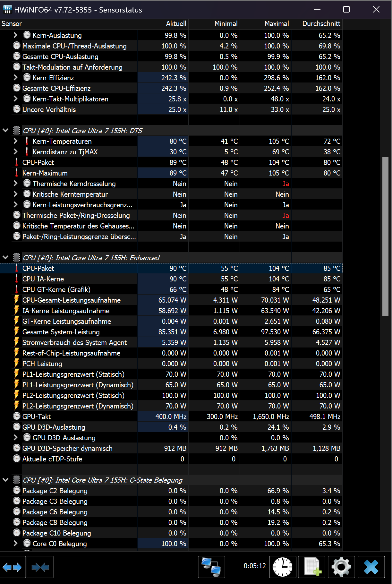Expand the Core C0 Belegung row
Screen dimensions: 392x584
click(15, 543)
